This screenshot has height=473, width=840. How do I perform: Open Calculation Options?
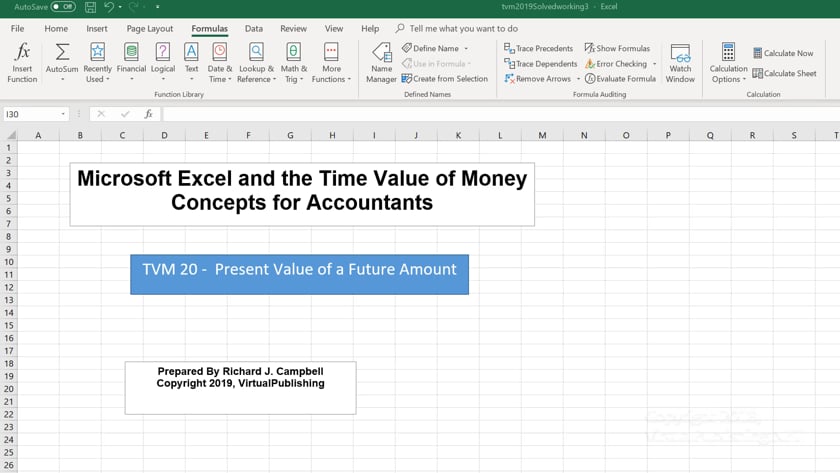tap(728, 63)
